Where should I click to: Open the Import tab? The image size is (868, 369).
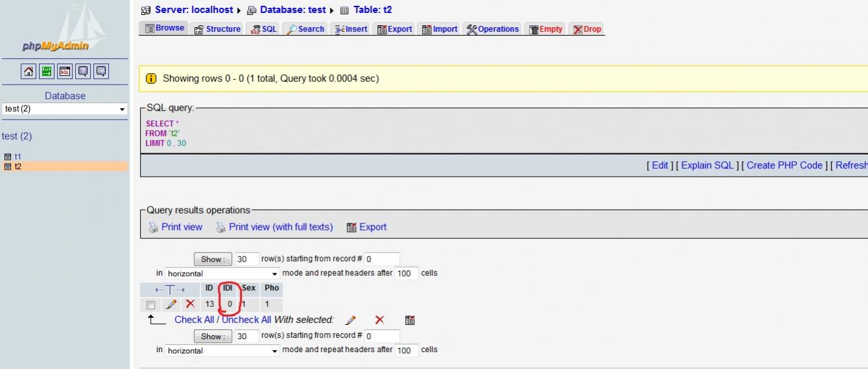440,29
